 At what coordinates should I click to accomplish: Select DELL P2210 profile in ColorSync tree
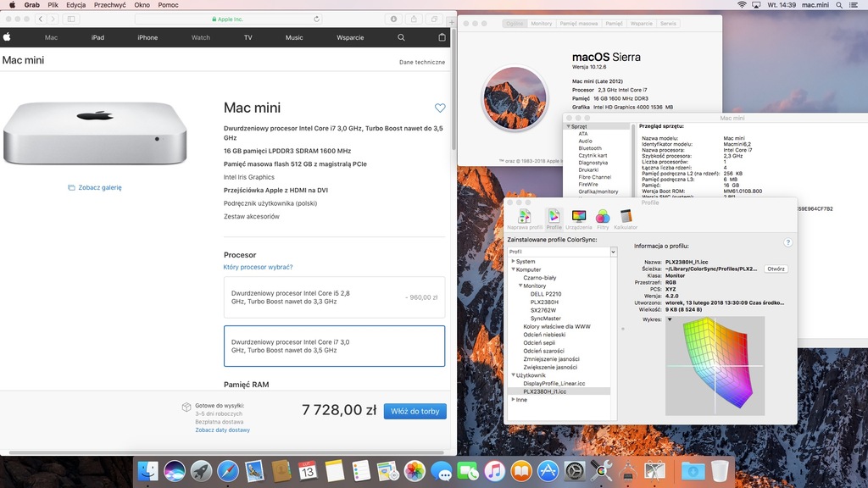546,294
